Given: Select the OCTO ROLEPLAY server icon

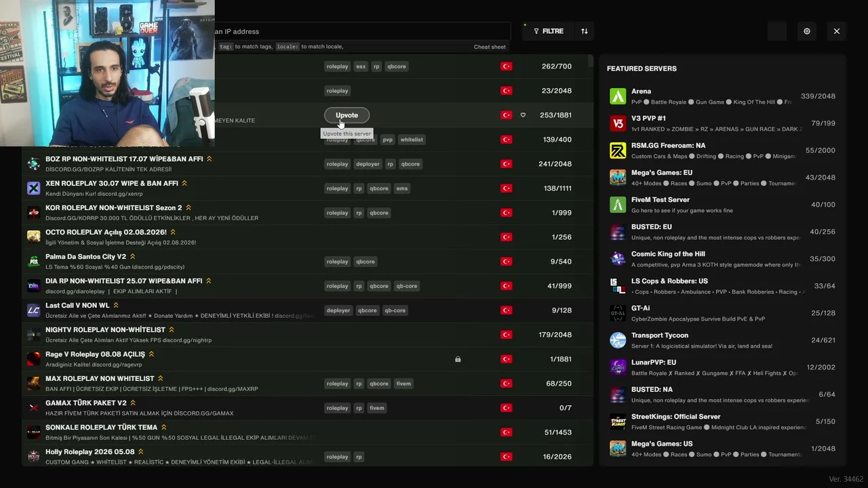Looking at the screenshot, I should click(33, 237).
